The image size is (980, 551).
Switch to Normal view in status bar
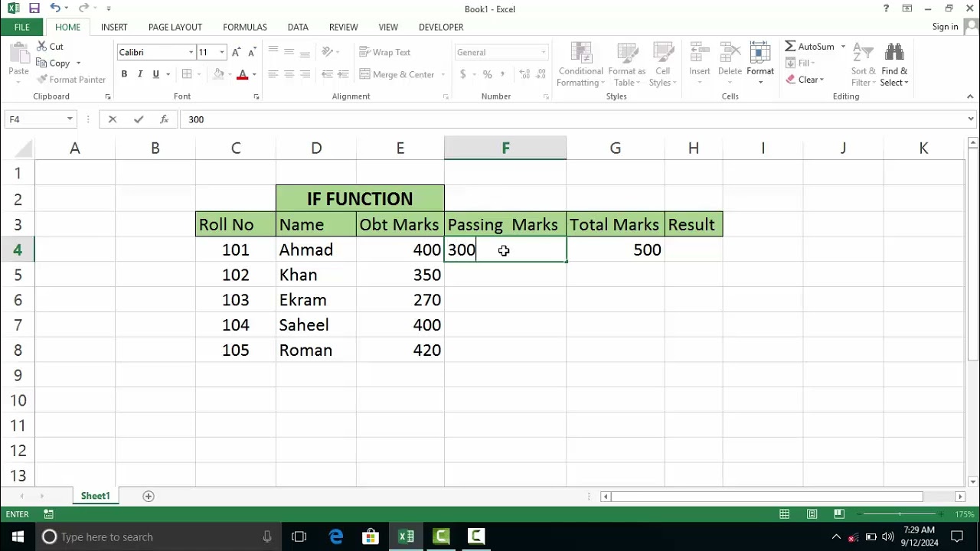click(784, 514)
